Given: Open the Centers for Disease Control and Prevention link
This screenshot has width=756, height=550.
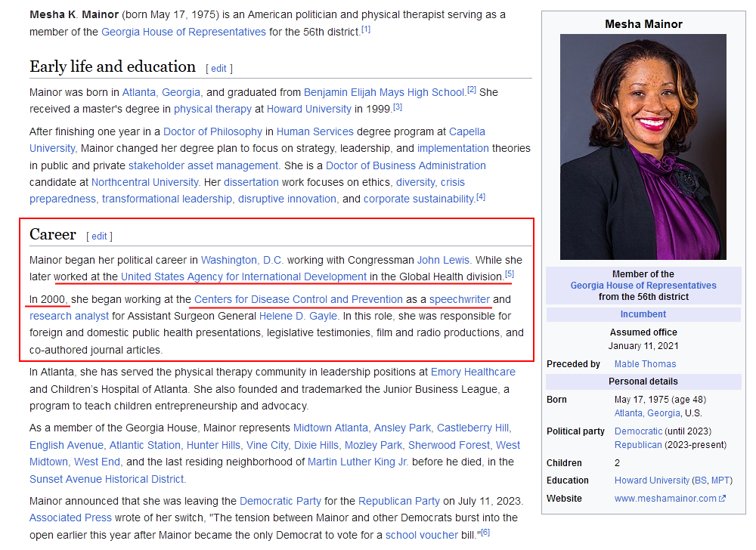Looking at the screenshot, I should tap(298, 299).
